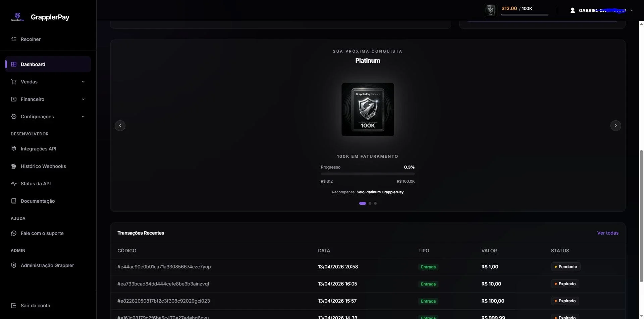
Task: Click the Documentação menu item
Action: click(x=48, y=201)
